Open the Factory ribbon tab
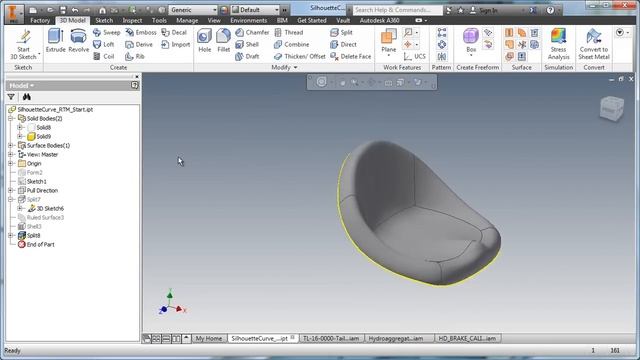This screenshot has height=360, width=640. 40,20
